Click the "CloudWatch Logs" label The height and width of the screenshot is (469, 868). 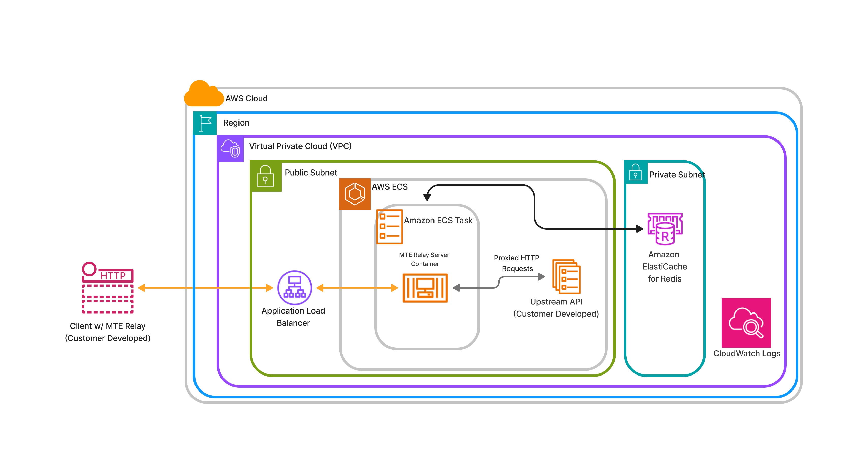coord(747,353)
